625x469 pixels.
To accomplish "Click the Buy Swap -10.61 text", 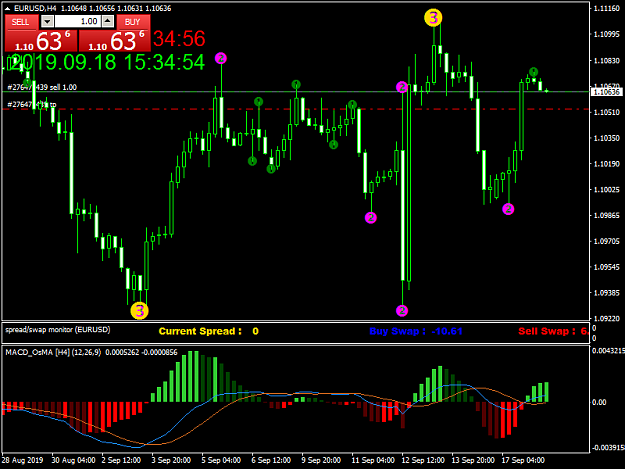I will (x=416, y=331).
